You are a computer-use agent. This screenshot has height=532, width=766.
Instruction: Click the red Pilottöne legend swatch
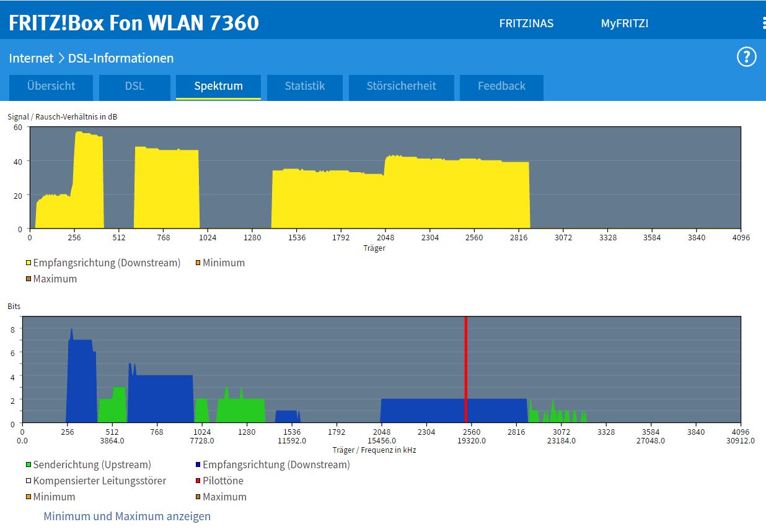tap(198, 481)
